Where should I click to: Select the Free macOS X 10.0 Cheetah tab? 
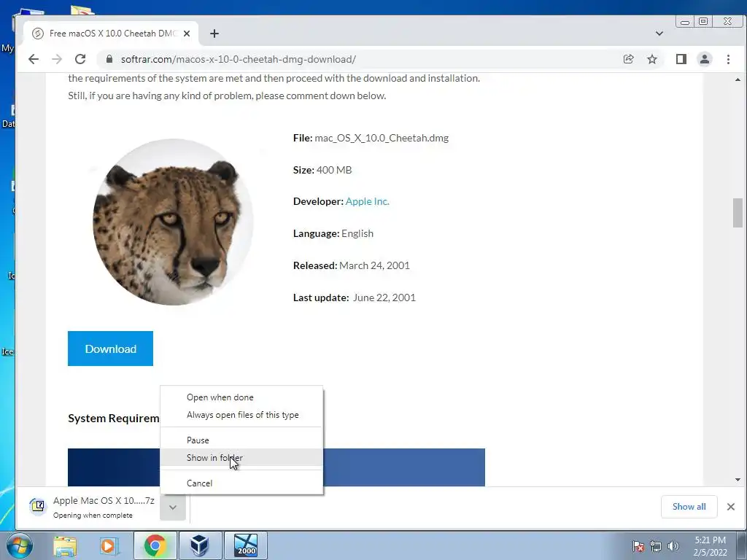(112, 34)
